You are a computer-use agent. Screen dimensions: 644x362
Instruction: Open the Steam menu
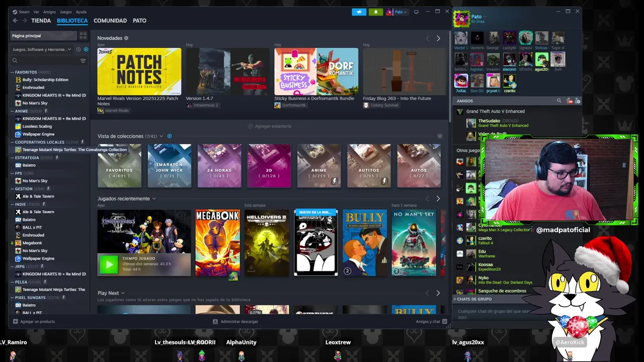21,12
